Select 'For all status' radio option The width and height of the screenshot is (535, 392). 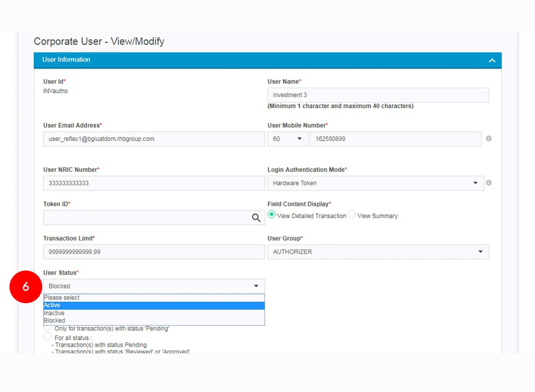(x=47, y=336)
